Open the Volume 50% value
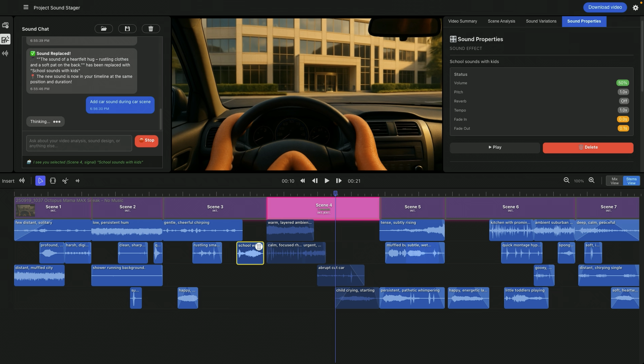The image size is (644, 364). pos(622,83)
